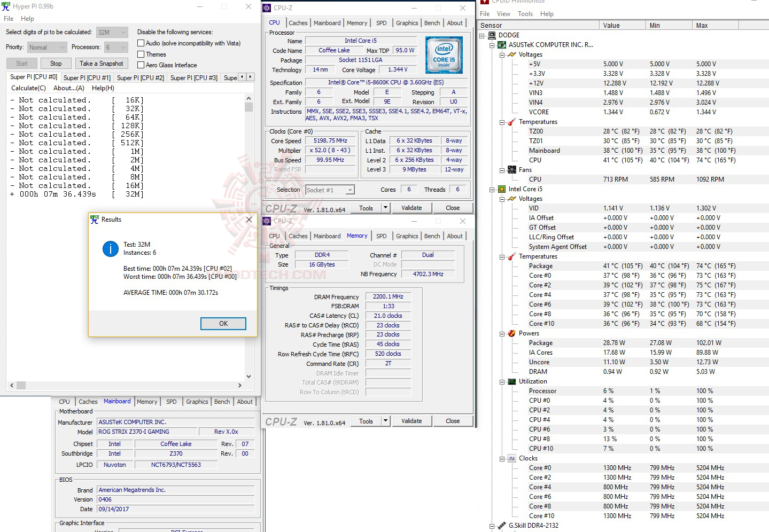
Task: Click OK in the Results dialog
Action: [x=223, y=324]
